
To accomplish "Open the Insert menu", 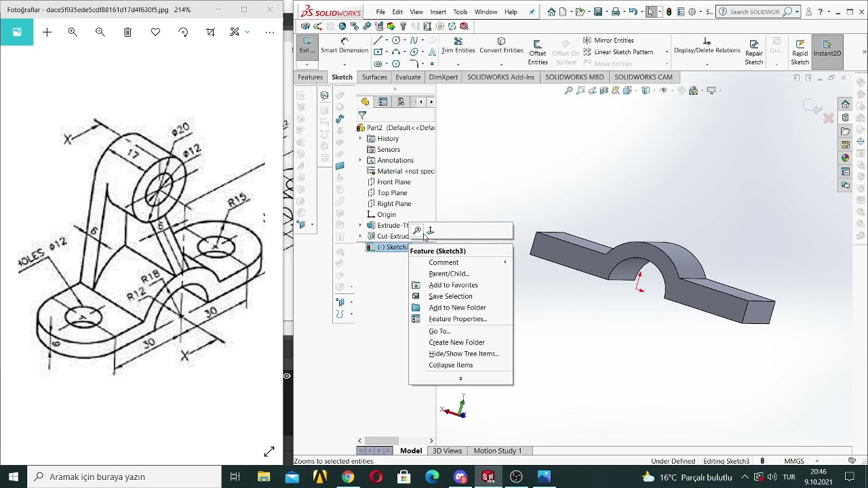I will (438, 12).
